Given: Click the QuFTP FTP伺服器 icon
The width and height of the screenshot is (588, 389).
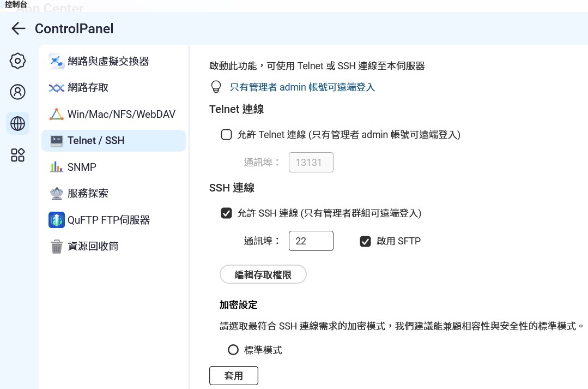Looking at the screenshot, I should pos(57,220).
